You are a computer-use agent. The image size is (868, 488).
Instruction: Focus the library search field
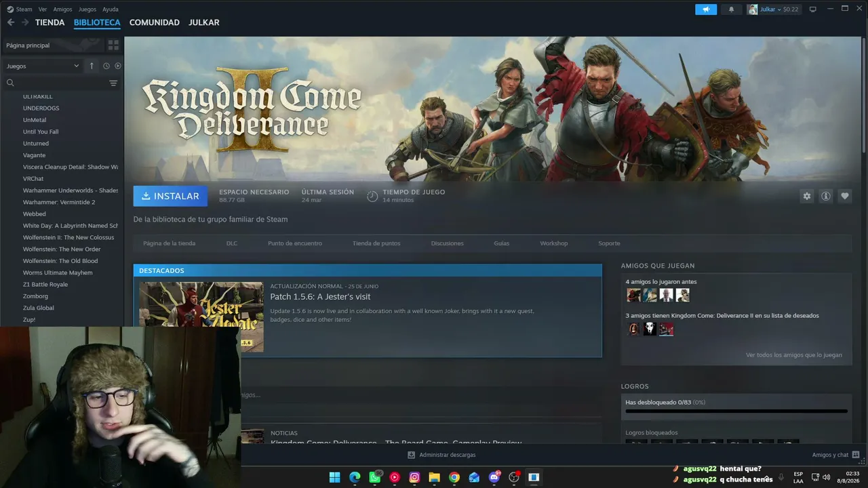pos(58,83)
